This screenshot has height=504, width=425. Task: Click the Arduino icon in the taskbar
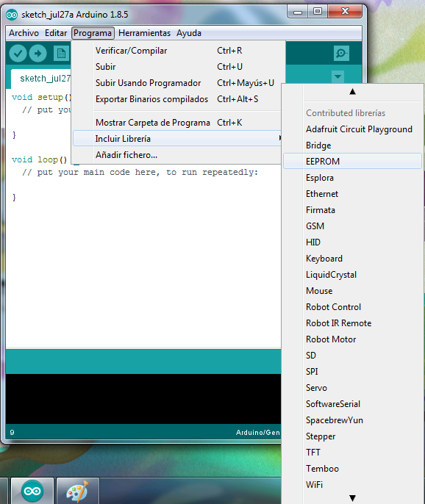pos(32,491)
